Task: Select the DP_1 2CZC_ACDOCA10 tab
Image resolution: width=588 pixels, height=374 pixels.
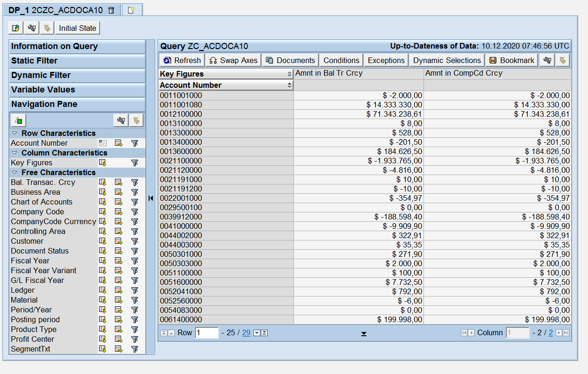Action: 56,9
